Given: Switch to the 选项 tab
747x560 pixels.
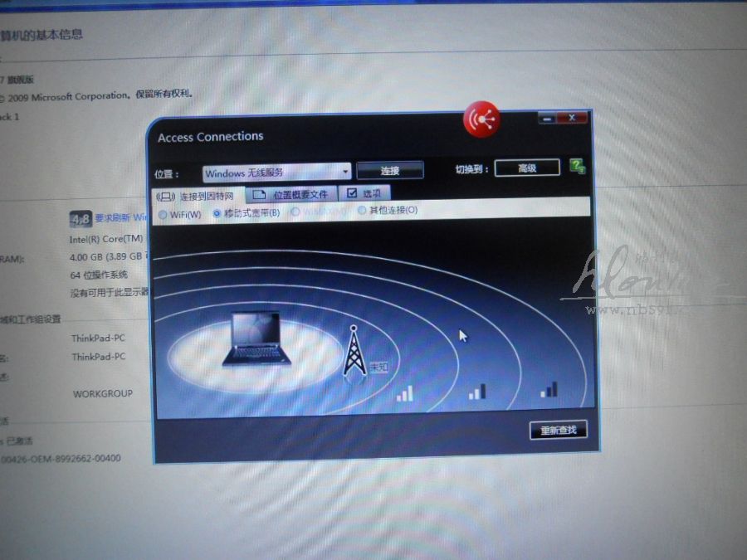Looking at the screenshot, I should click(x=364, y=193).
